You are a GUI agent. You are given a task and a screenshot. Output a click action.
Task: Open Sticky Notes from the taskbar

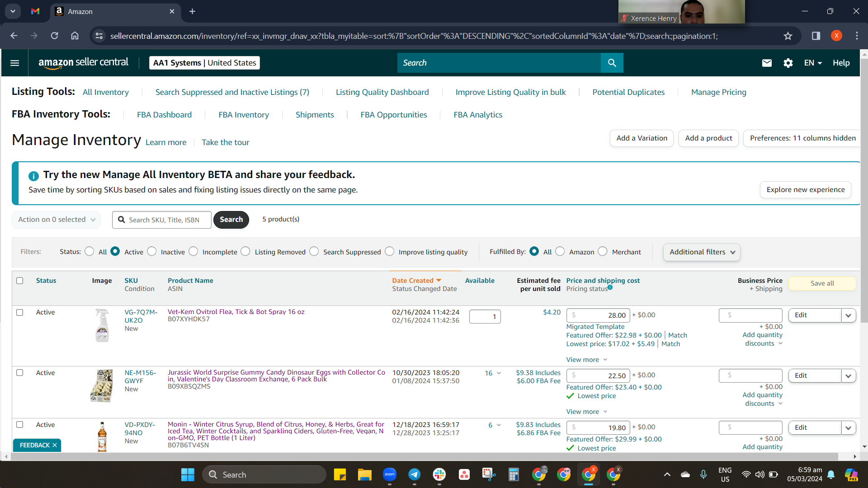(x=340, y=474)
